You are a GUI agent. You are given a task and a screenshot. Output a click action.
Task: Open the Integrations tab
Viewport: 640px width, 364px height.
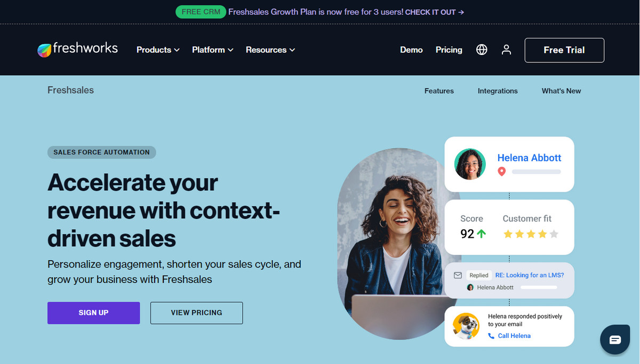pyautogui.click(x=498, y=91)
